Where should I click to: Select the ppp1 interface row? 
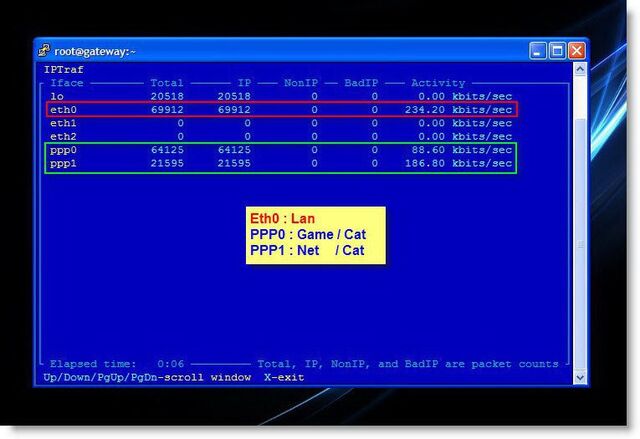[x=281, y=163]
